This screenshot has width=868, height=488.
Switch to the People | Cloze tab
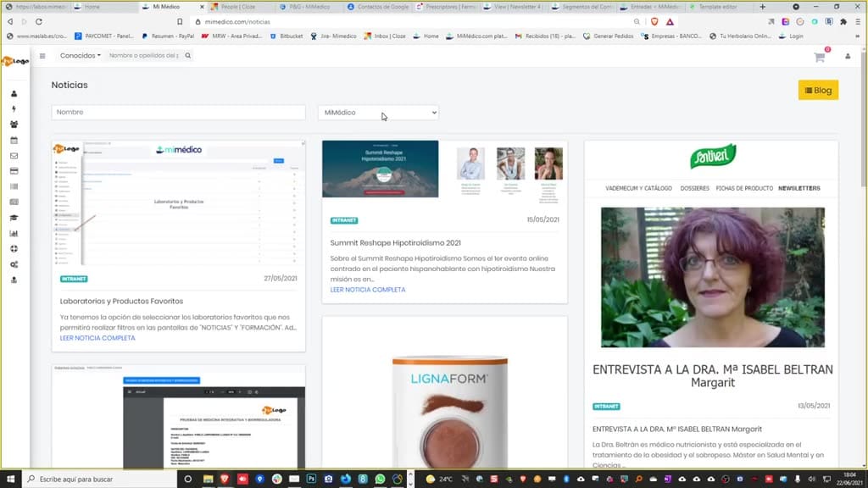coord(238,7)
